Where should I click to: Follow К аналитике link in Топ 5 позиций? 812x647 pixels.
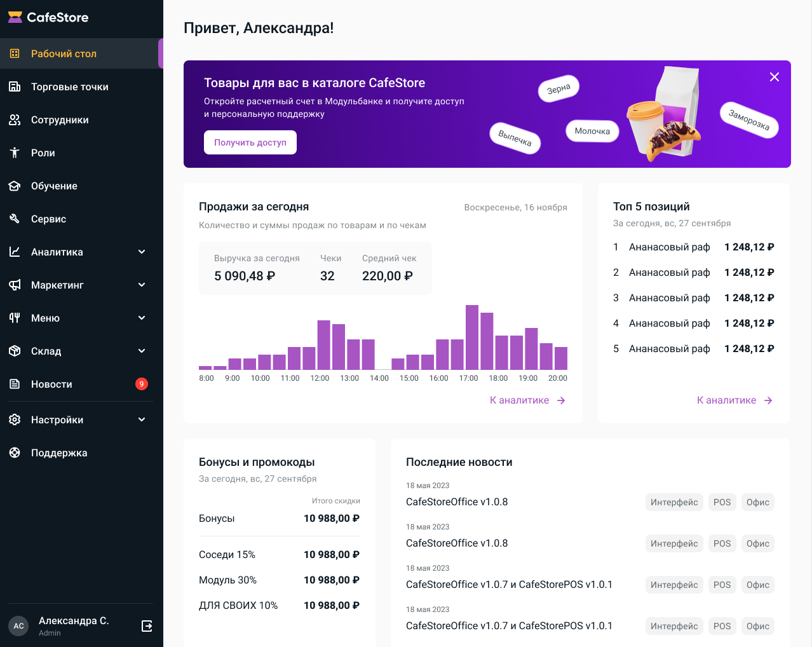coord(734,400)
